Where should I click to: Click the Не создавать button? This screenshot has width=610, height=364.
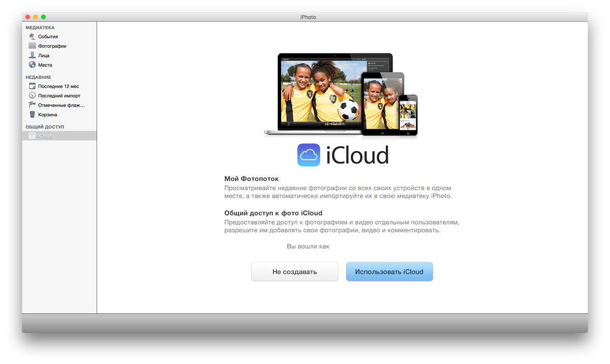point(295,271)
